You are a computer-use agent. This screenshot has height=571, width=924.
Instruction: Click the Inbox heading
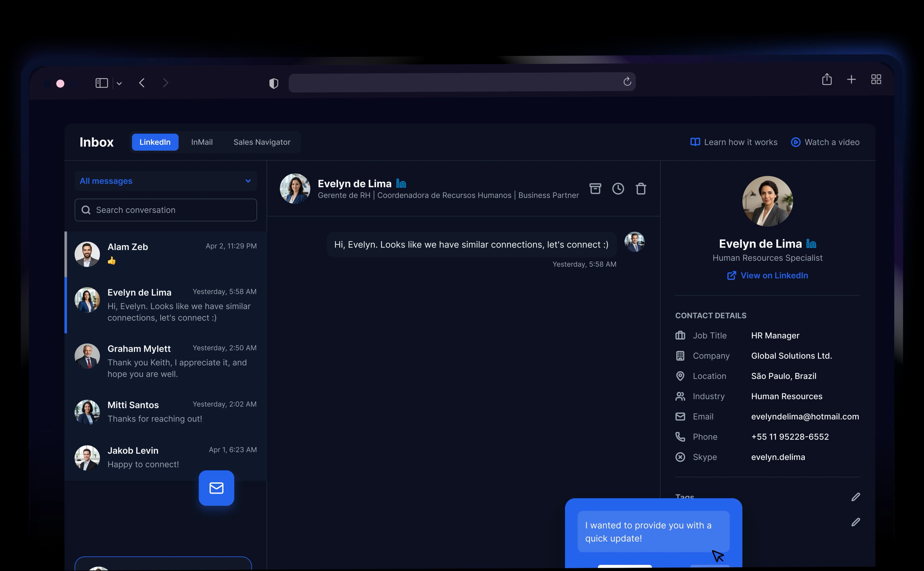(x=96, y=142)
